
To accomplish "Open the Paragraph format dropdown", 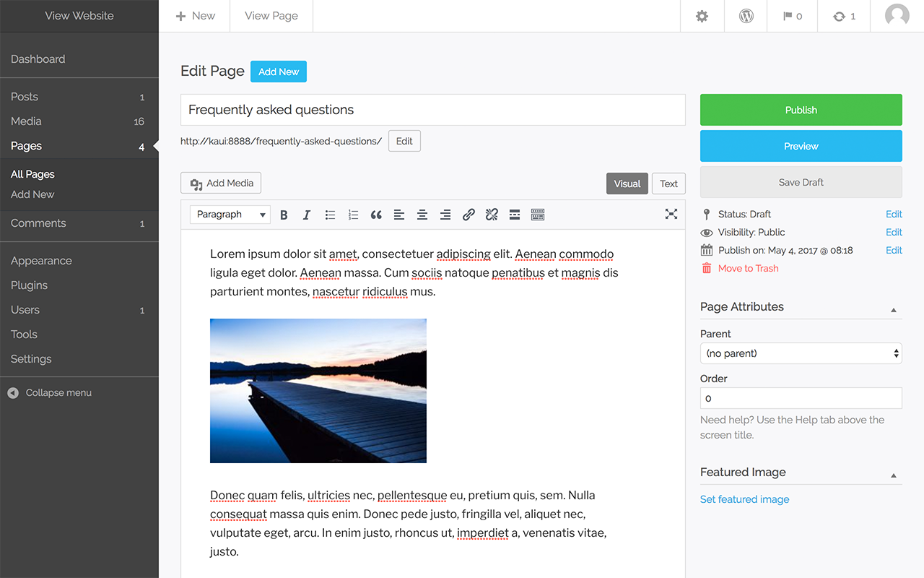I will pyautogui.click(x=230, y=215).
